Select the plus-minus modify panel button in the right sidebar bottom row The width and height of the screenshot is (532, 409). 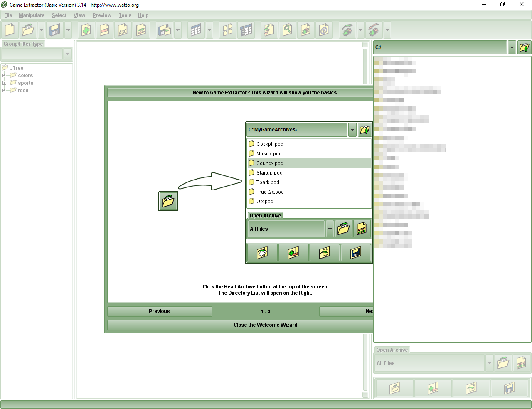(433, 389)
